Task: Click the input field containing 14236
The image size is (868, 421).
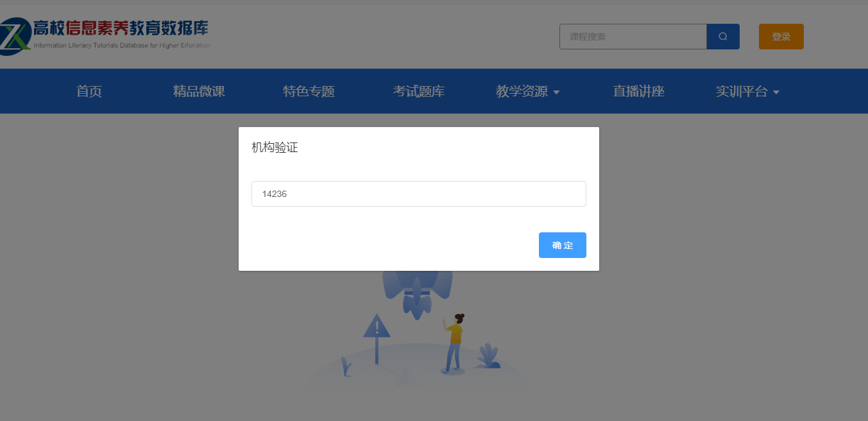Action: (x=419, y=194)
